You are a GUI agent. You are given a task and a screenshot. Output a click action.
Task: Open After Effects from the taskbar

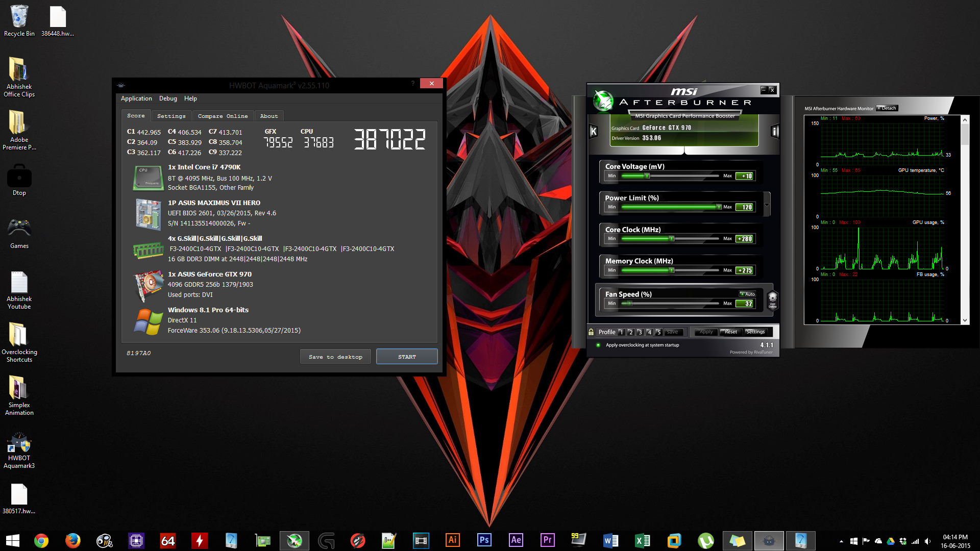click(x=516, y=540)
